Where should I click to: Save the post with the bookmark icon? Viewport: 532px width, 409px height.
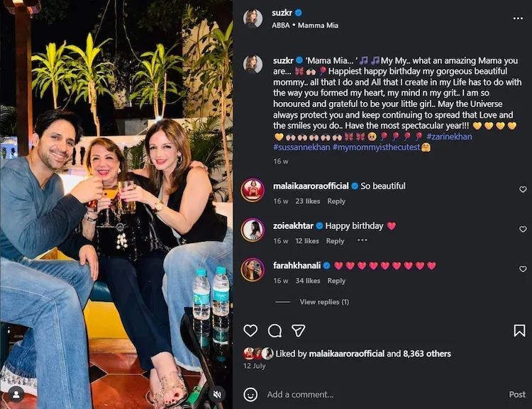519,330
